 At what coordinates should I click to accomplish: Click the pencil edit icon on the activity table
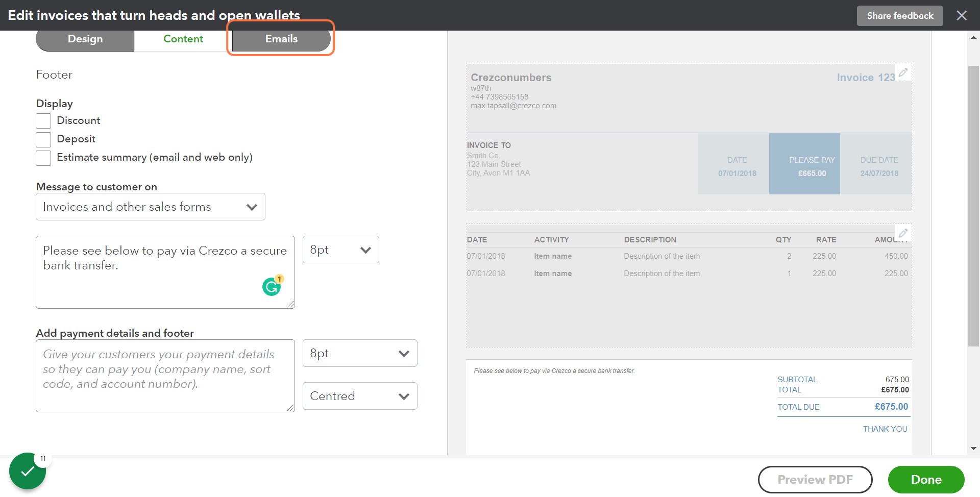[903, 233]
